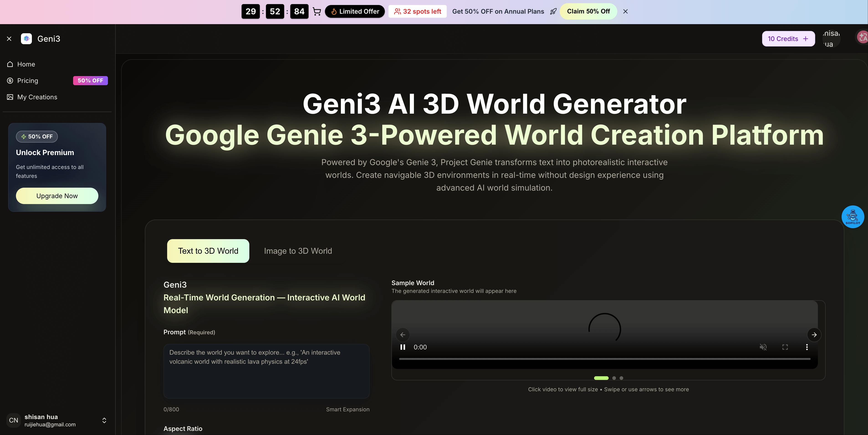Screen dimensions: 868x435
Task: Open the SOPILOT assistant bubble
Action: (853, 217)
